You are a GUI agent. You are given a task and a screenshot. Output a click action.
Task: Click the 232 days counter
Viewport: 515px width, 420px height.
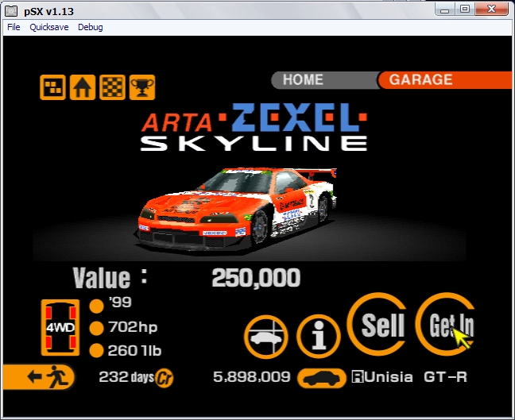click(126, 377)
